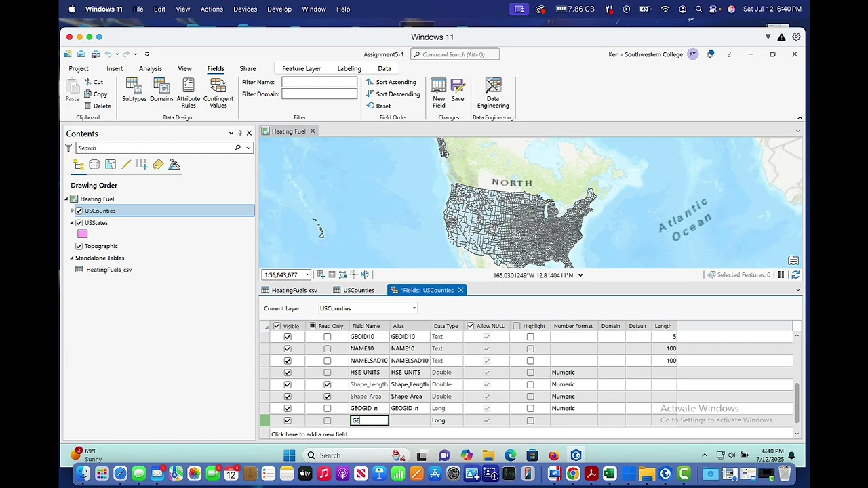The height and width of the screenshot is (488, 868).
Task: Toggle Visible checkbox for GEOID10 field
Action: 288,337
